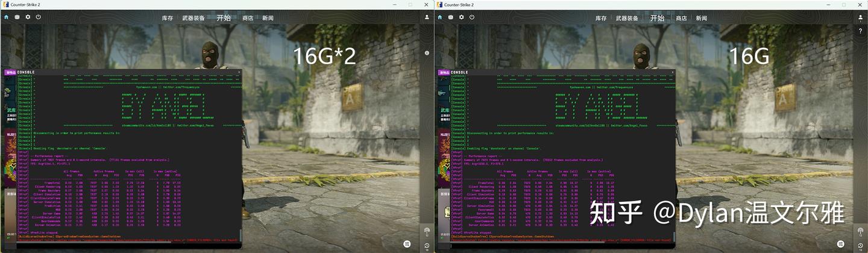Viewport: 868px width, 253px height.
Task: Click the home icon in the right window
Action: (441, 17)
